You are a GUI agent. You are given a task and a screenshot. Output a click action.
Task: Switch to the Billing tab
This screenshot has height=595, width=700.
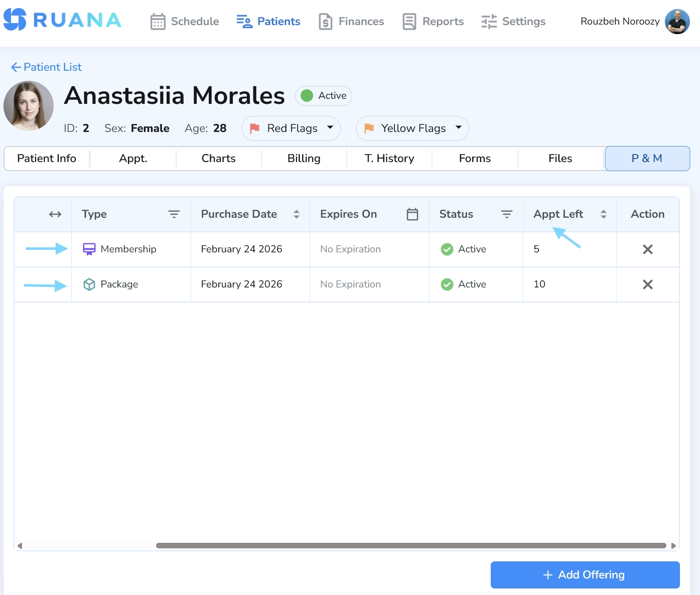tap(304, 159)
